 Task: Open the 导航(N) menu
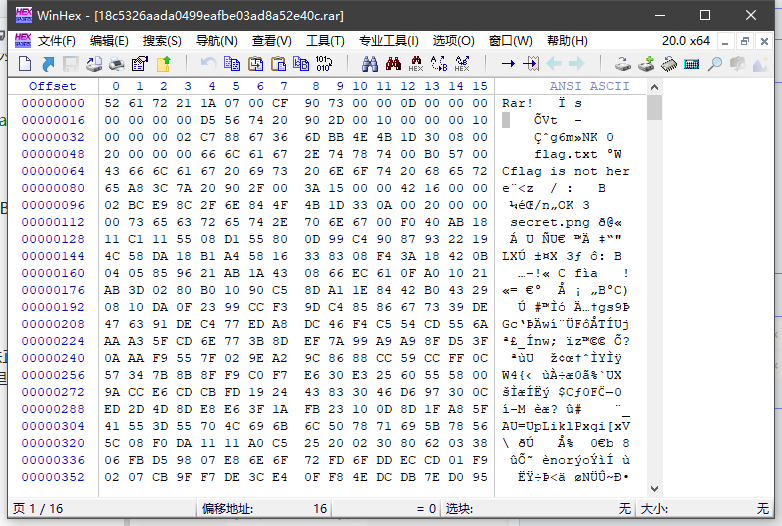[216, 41]
